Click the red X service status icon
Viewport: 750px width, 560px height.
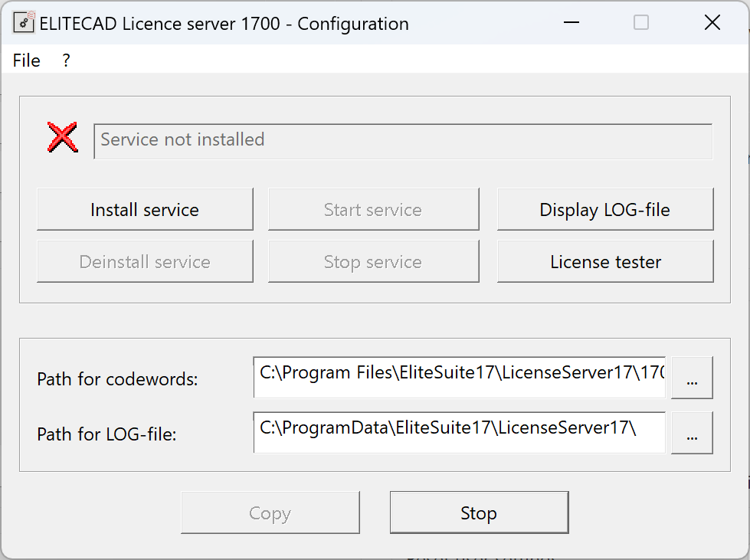(63, 137)
